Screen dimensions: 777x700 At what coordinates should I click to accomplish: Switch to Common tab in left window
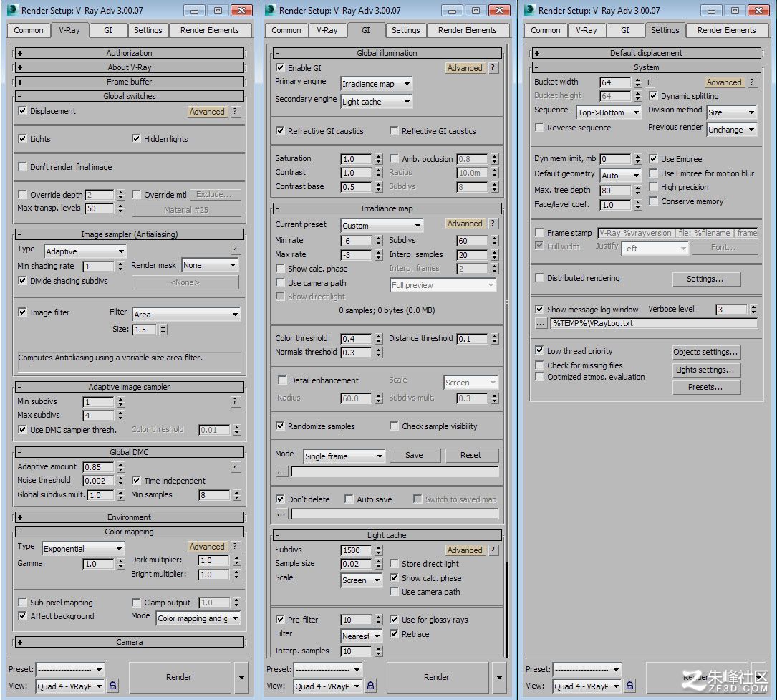(28, 30)
